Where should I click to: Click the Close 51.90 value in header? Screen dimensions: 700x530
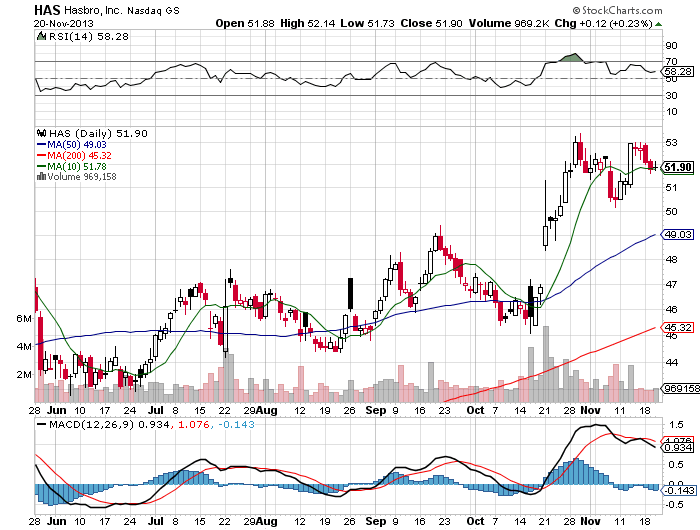[431, 23]
